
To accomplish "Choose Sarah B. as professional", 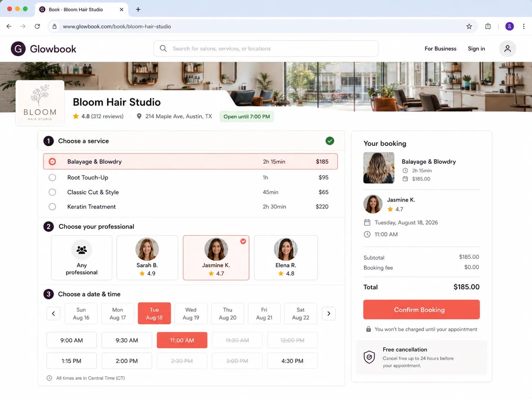I will tap(147, 258).
